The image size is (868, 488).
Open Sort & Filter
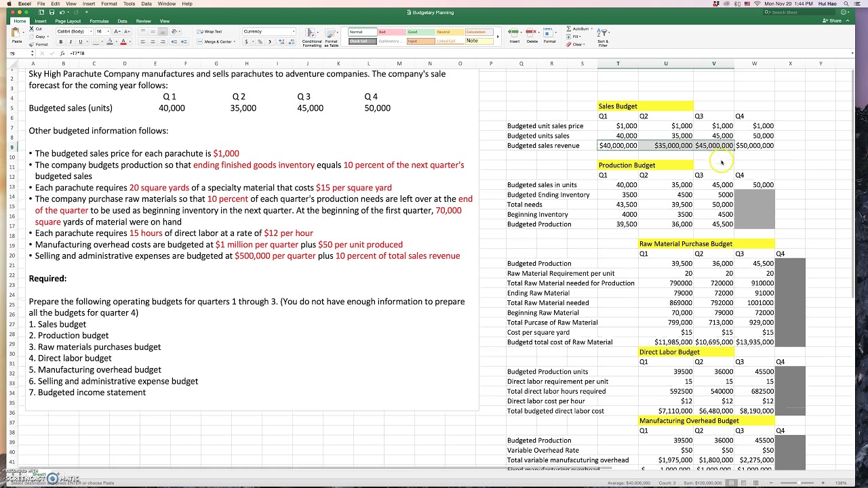click(603, 37)
